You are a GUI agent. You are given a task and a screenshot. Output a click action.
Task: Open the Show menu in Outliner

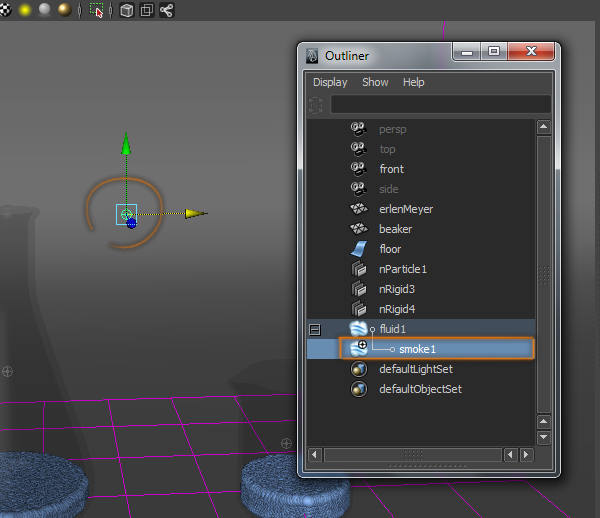click(x=375, y=82)
